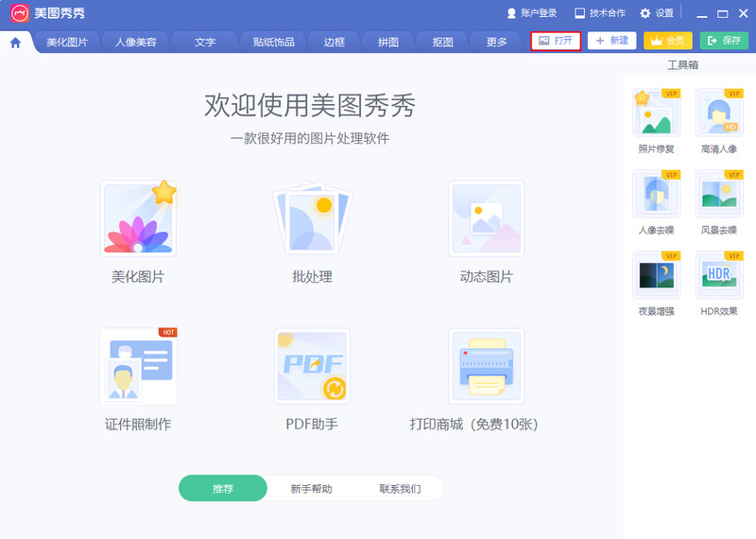Open the 边框 tab
Screen dimensions: 756x539
[x=335, y=42]
